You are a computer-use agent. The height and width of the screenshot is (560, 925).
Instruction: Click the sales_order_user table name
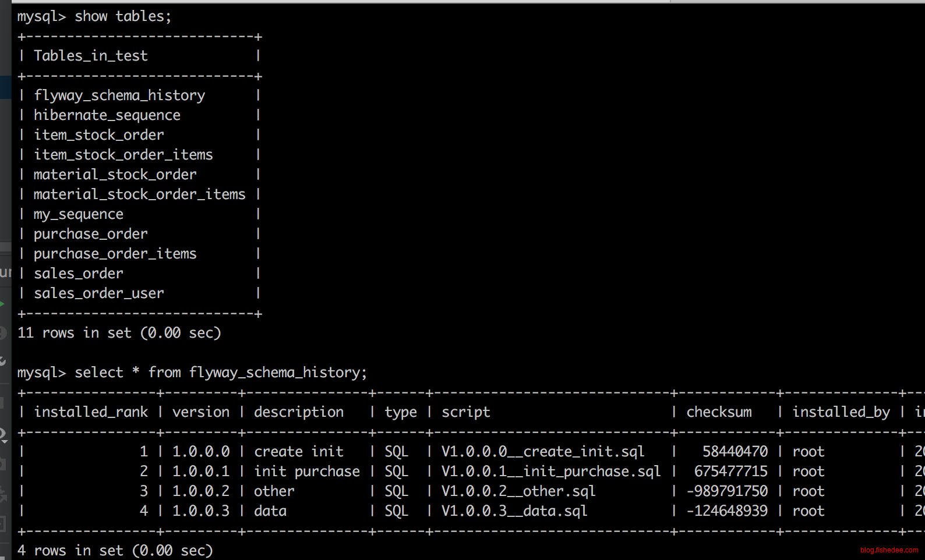point(98,293)
